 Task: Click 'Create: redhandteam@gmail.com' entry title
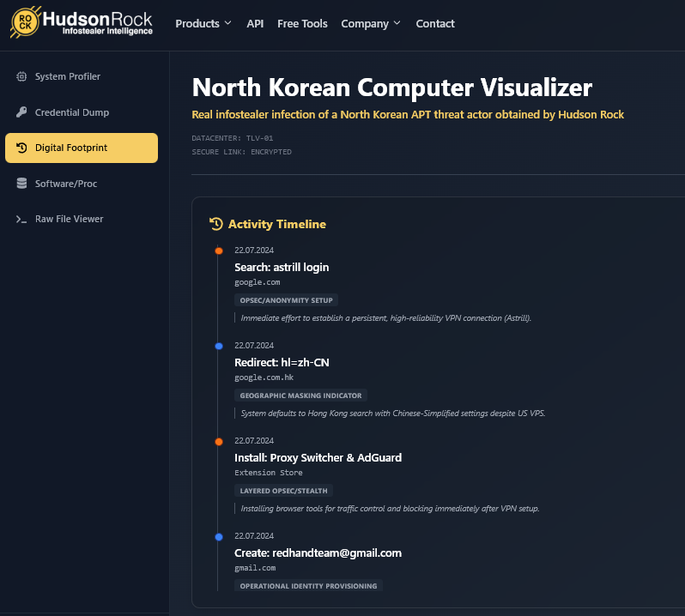318,553
